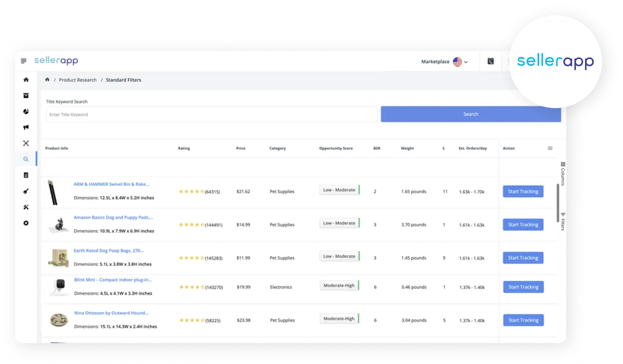Image resolution: width=623 pixels, height=364 pixels.
Task: Click the star rating with (64315) reviews
Action: coord(199,192)
